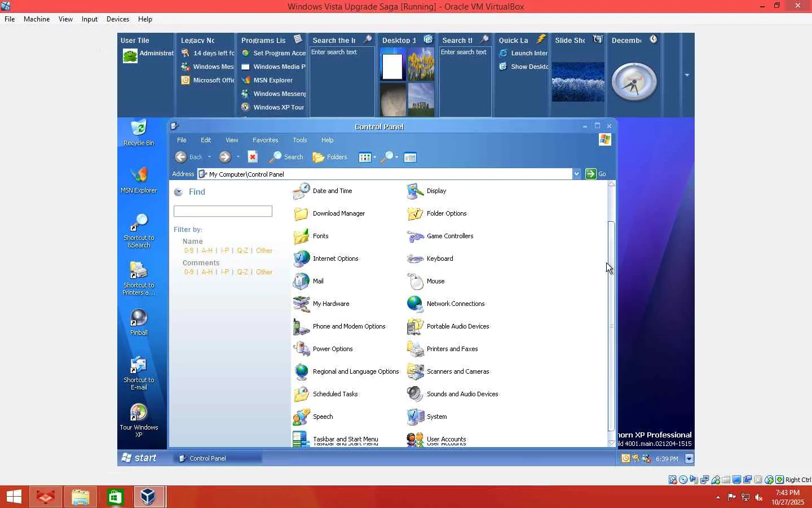
Task: Open Scanners and Cameras item
Action: [x=448, y=371]
